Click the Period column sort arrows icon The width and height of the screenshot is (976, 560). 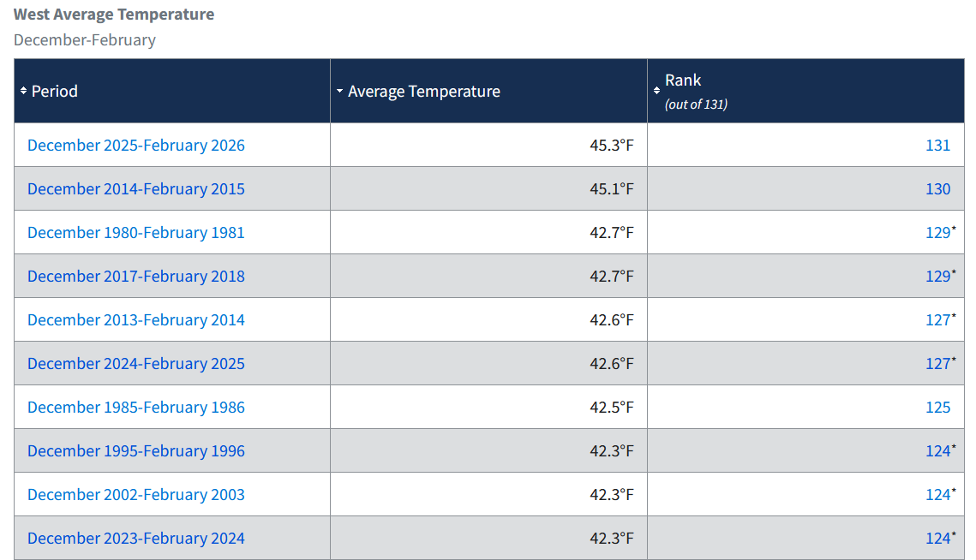pyautogui.click(x=23, y=91)
